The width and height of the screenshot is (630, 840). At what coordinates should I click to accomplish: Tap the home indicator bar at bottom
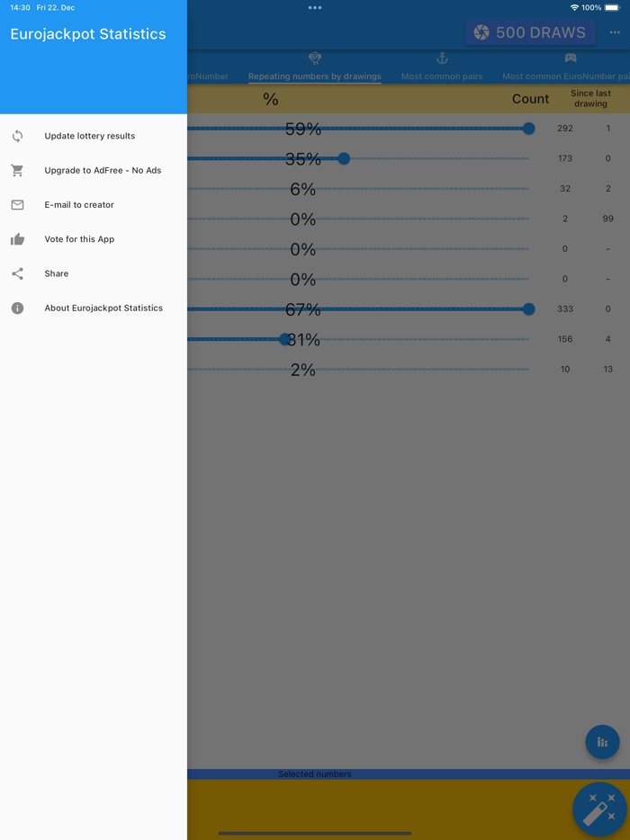(314, 834)
